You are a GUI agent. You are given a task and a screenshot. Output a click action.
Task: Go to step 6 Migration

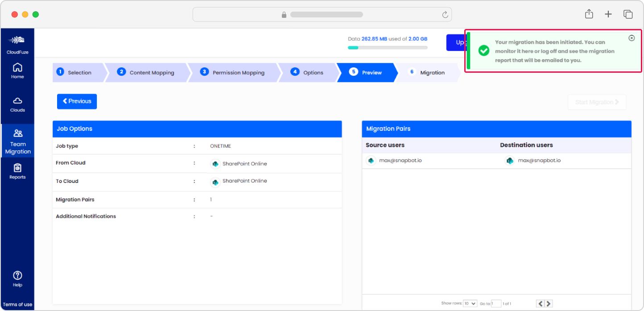428,72
